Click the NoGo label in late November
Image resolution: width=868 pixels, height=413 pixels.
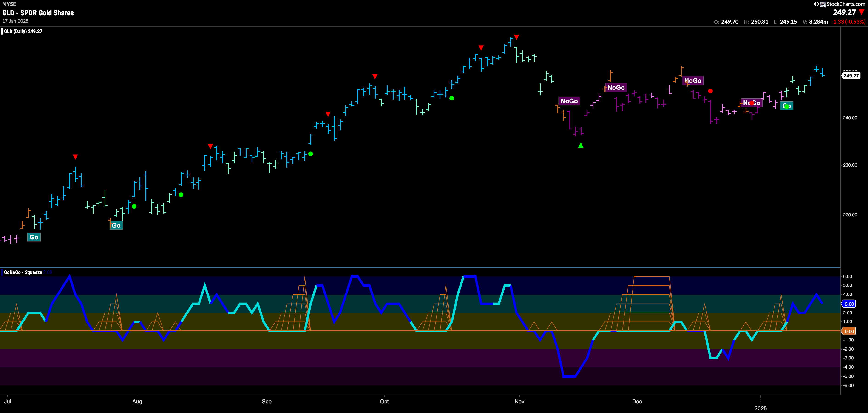point(616,87)
